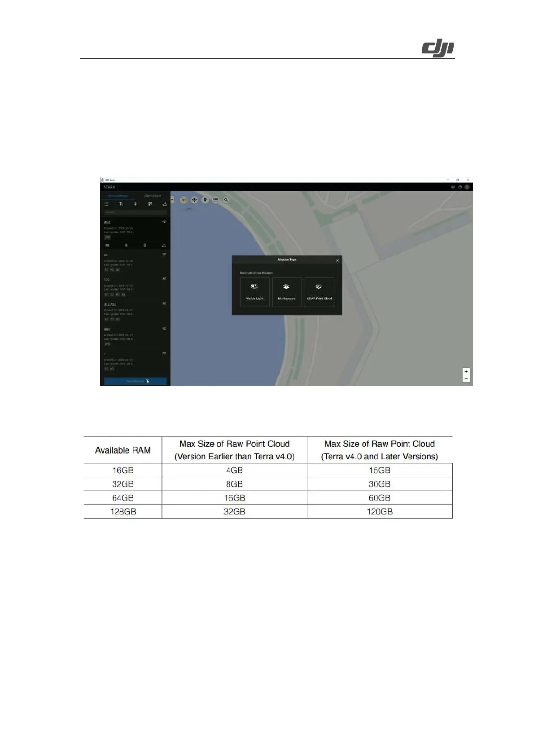Minimize the DJI Terra window

(x=447, y=180)
